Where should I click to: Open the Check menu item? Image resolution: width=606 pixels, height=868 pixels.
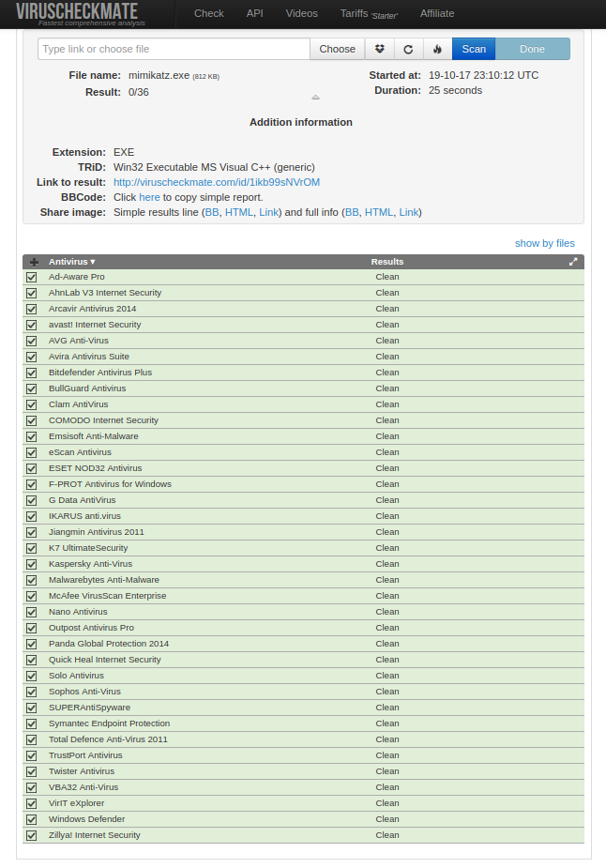point(208,13)
